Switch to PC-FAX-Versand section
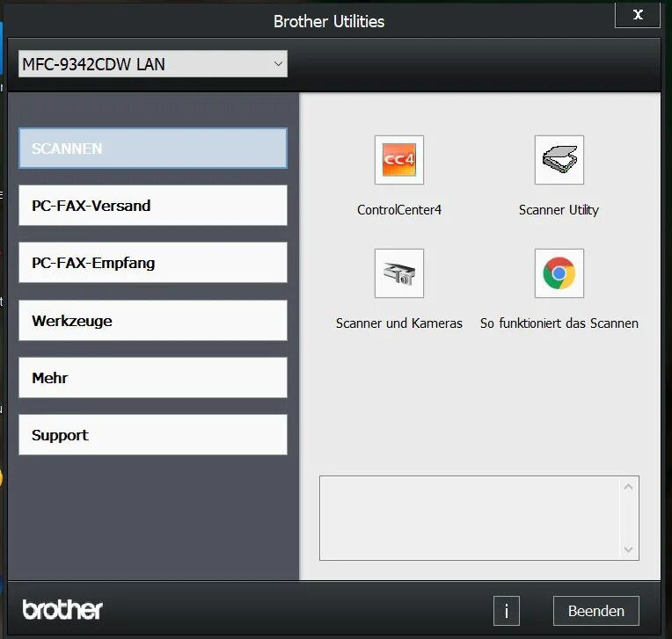 (x=152, y=205)
